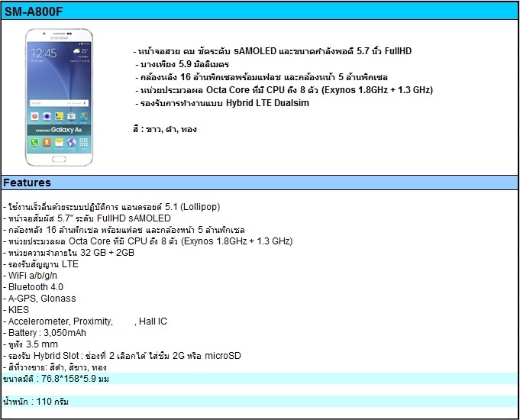Click the bold 16 megapixel camera line

click(261, 77)
